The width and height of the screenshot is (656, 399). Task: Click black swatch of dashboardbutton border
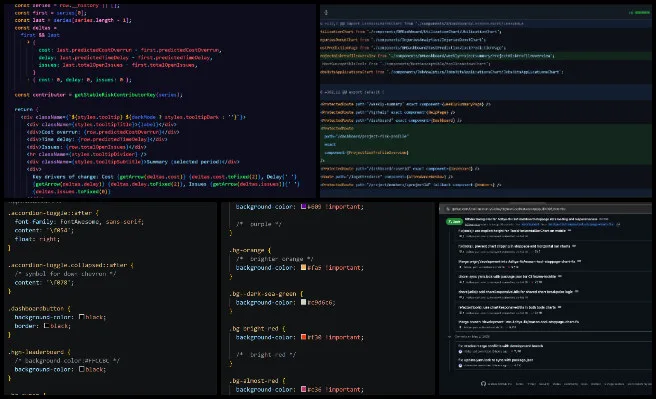pyautogui.click(x=46, y=325)
